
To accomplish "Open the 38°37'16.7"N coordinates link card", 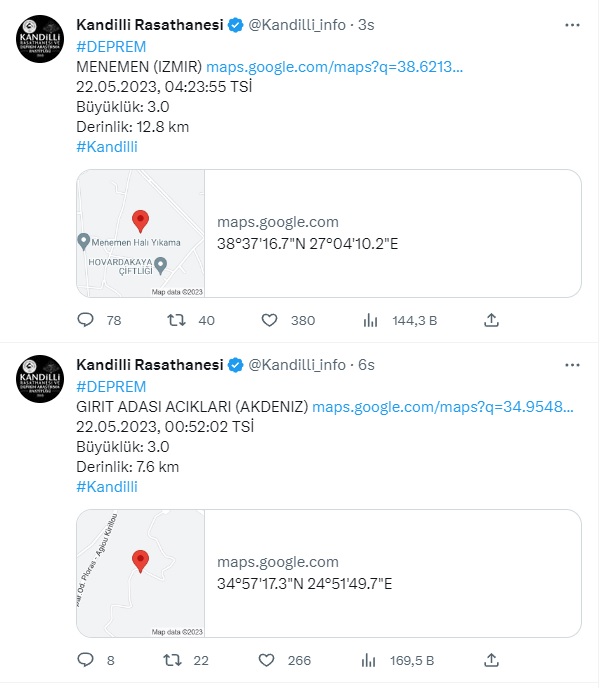I will (392, 233).
